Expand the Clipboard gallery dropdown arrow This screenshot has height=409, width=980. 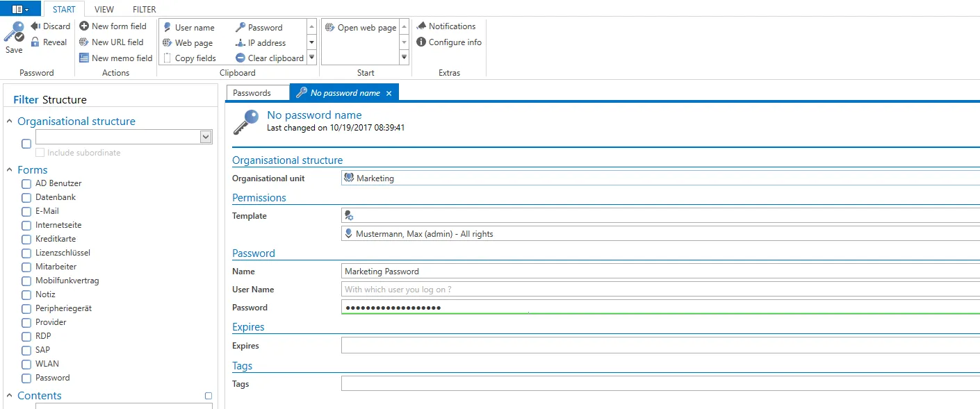[x=311, y=58]
